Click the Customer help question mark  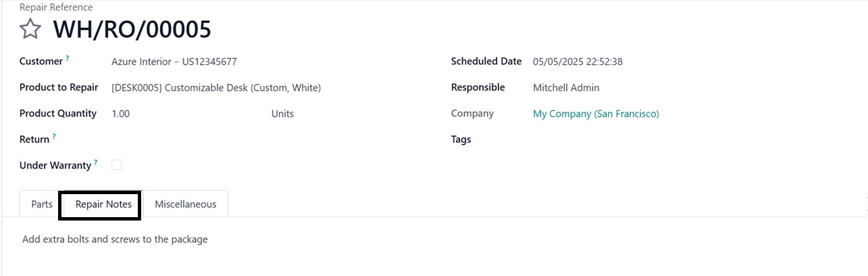(68, 60)
